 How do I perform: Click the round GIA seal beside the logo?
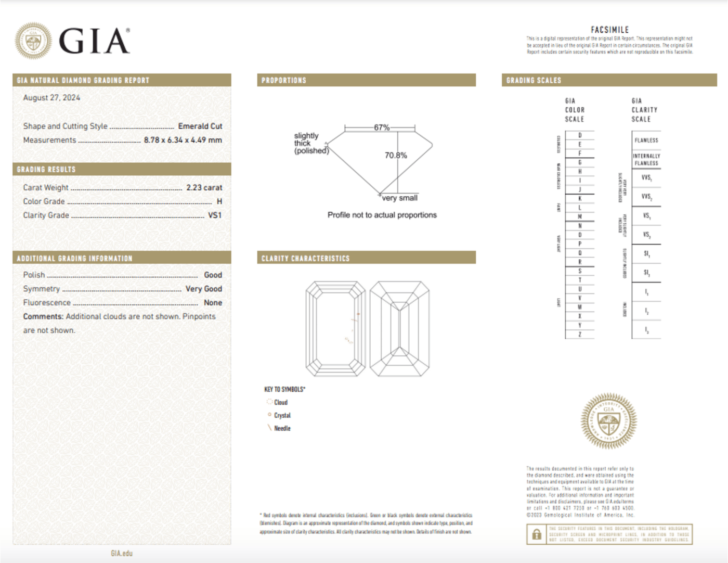pos(33,41)
